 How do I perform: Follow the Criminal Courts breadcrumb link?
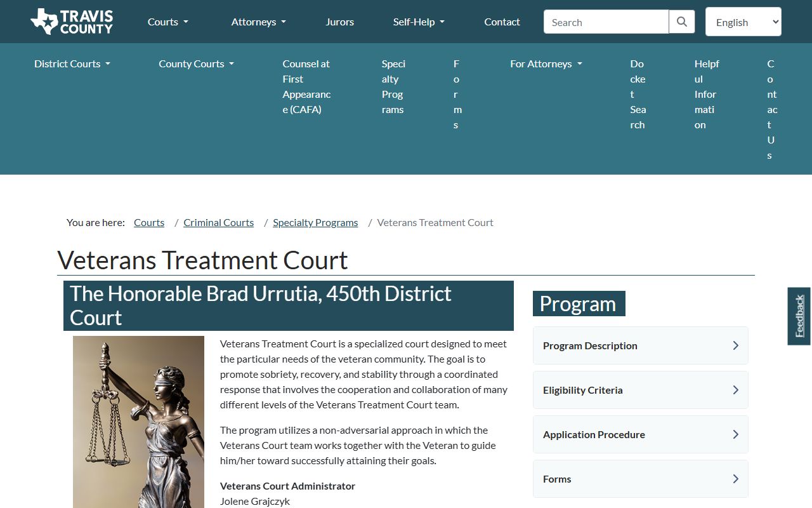[x=219, y=222]
